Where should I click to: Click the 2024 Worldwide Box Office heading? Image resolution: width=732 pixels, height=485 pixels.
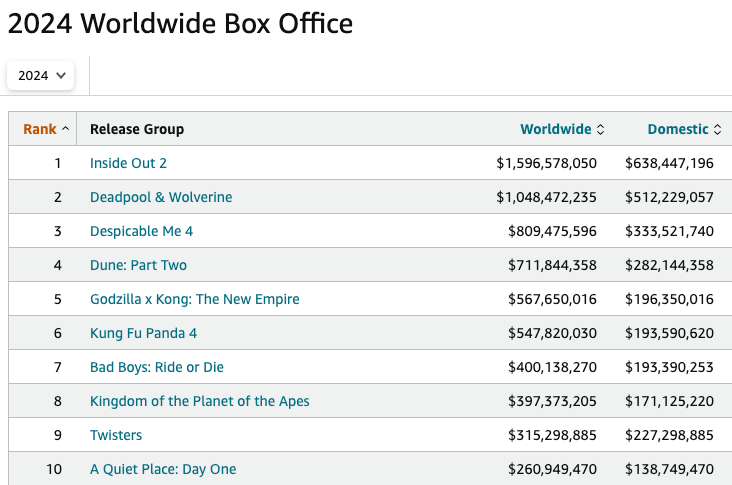pos(180,23)
